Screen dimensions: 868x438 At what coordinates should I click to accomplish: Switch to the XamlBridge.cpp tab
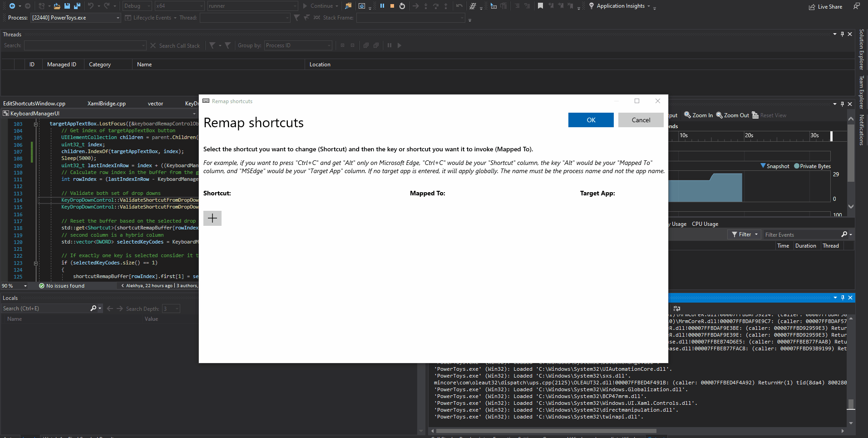click(106, 103)
